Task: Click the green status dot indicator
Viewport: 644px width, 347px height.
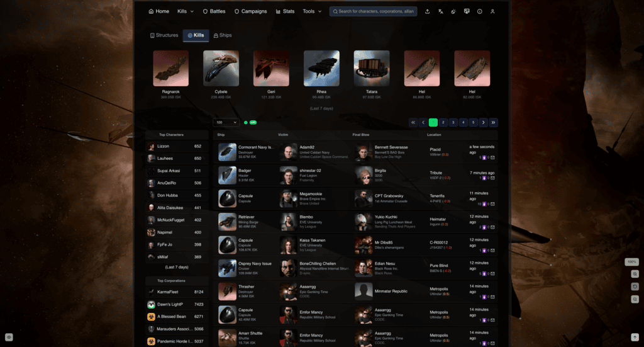Action: point(246,123)
